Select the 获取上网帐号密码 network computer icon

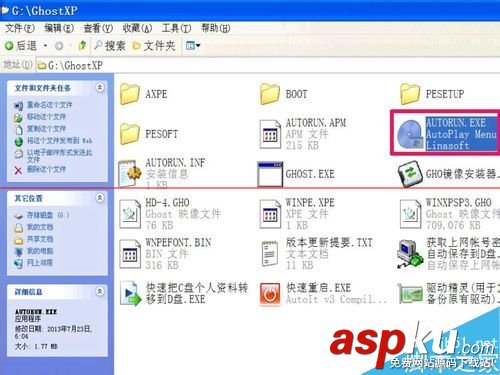[x=410, y=254]
